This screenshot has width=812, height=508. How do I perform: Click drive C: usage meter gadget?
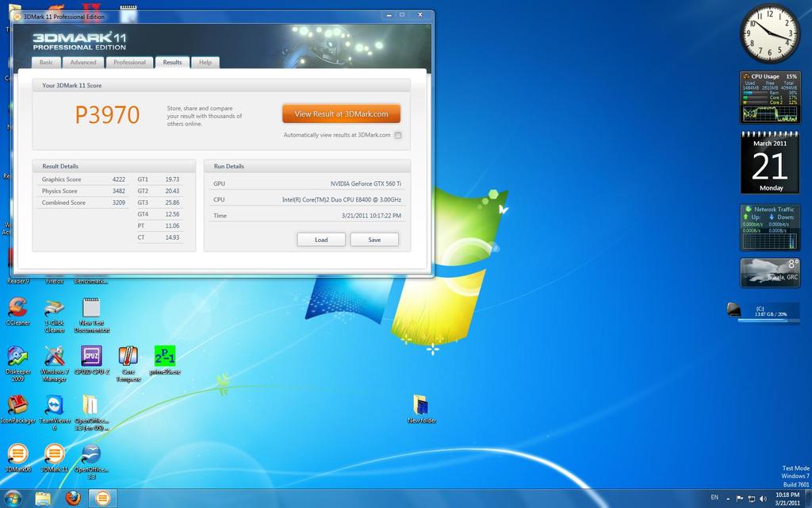pyautogui.click(x=764, y=312)
